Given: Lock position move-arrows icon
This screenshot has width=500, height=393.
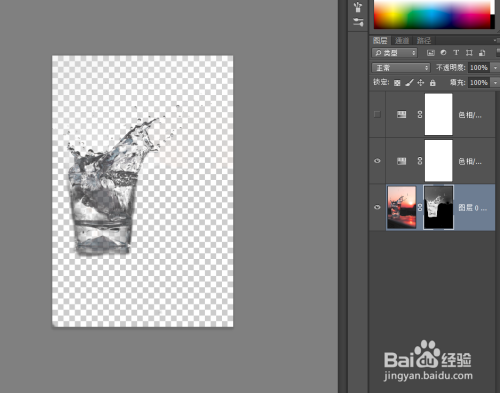Looking at the screenshot, I should coord(421,82).
